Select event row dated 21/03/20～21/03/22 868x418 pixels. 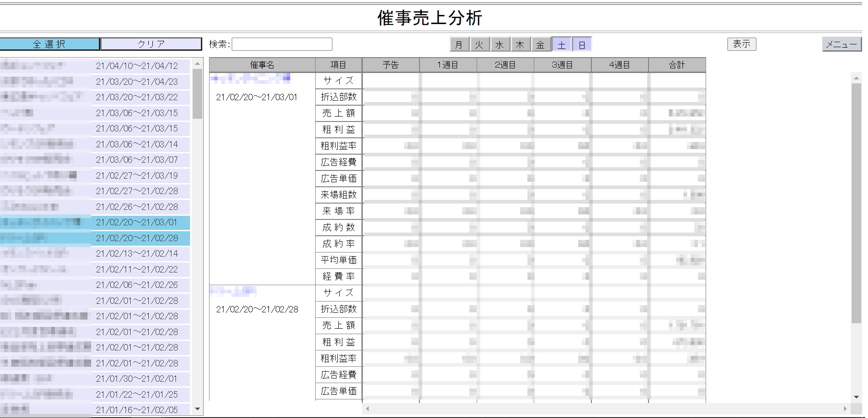click(95, 97)
